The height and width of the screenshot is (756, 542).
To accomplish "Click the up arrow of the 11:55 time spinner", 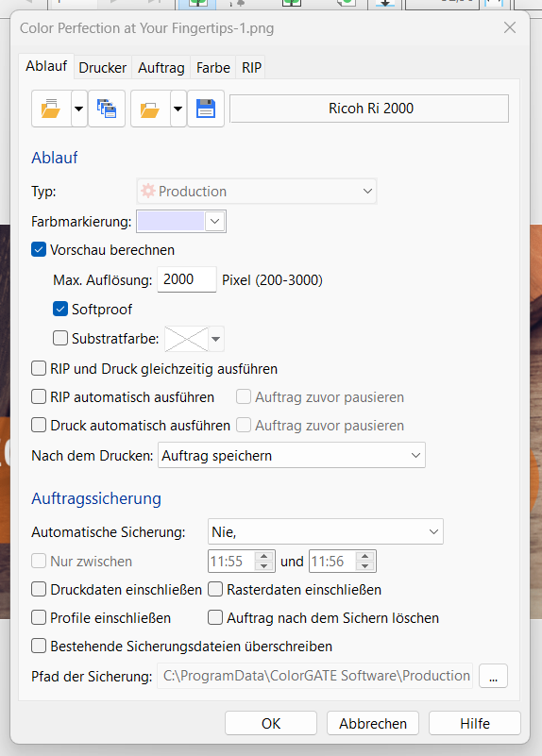I will 263,556.
